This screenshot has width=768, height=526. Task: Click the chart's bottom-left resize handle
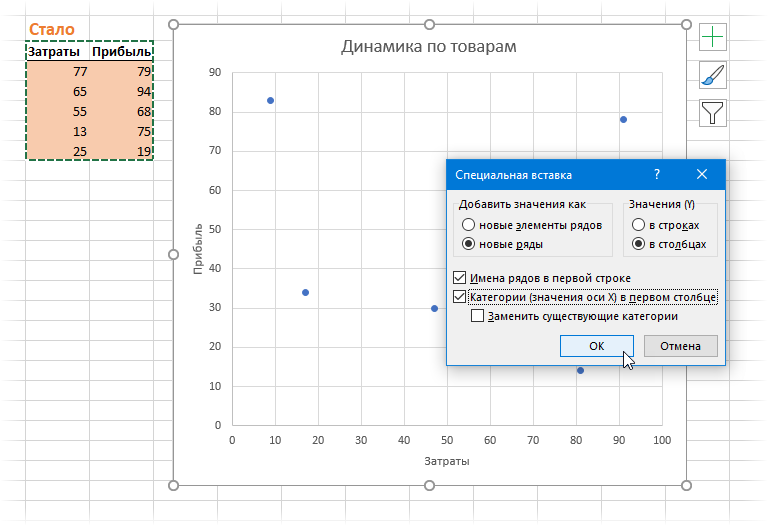tap(173, 485)
